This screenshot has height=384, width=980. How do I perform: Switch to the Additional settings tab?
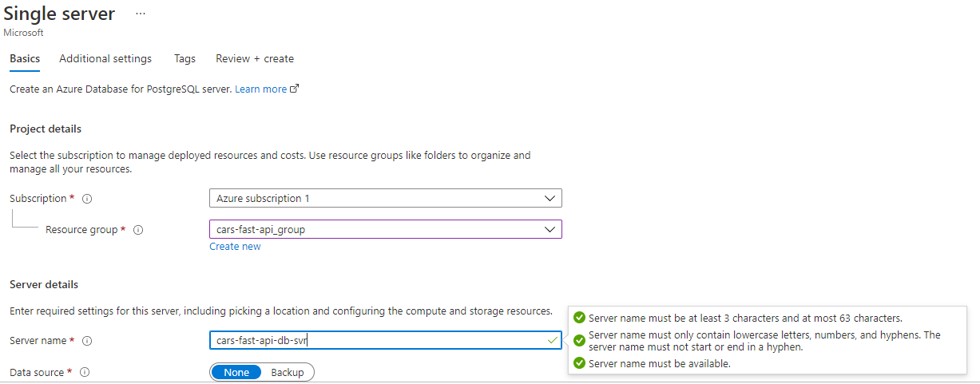pyautogui.click(x=105, y=58)
